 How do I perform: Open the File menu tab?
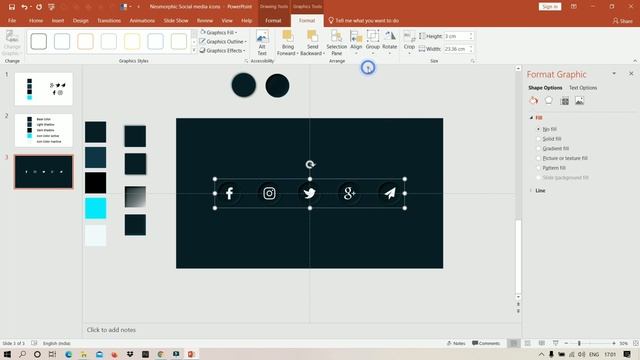pyautogui.click(x=12, y=20)
